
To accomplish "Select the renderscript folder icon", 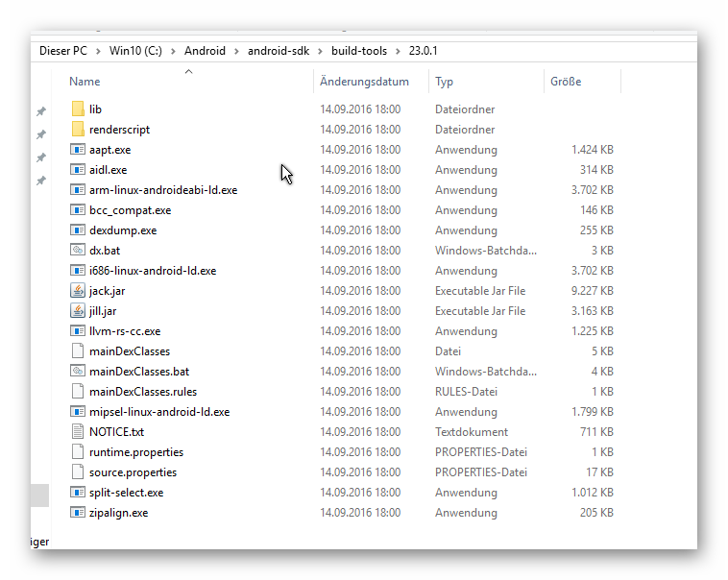I will [78, 130].
